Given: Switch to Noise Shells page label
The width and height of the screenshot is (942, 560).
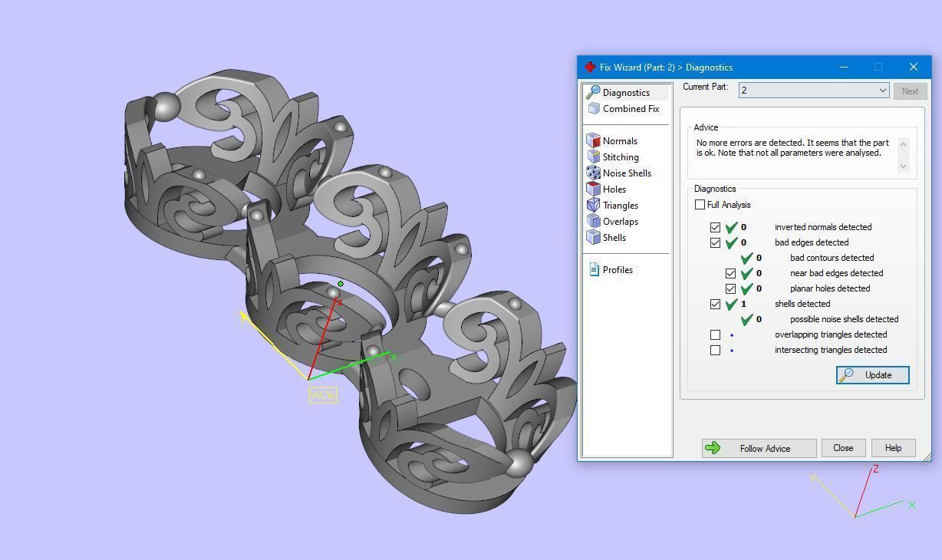Looking at the screenshot, I should click(x=627, y=173).
